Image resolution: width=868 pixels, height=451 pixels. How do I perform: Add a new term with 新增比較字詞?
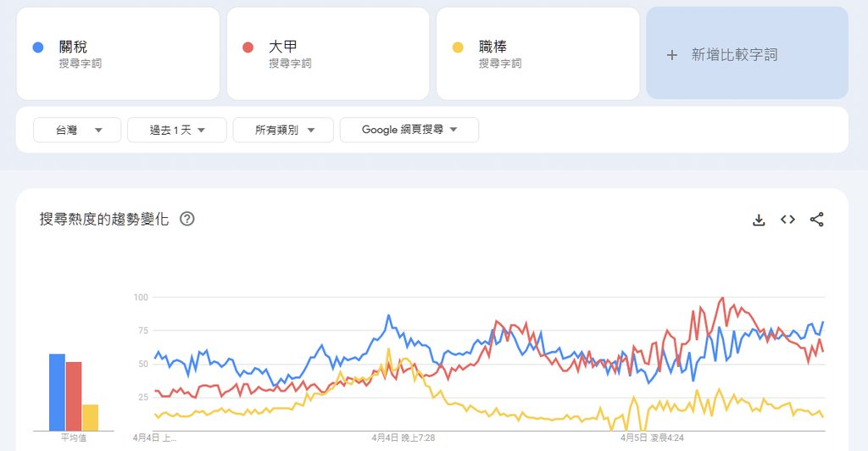pyautogui.click(x=747, y=53)
